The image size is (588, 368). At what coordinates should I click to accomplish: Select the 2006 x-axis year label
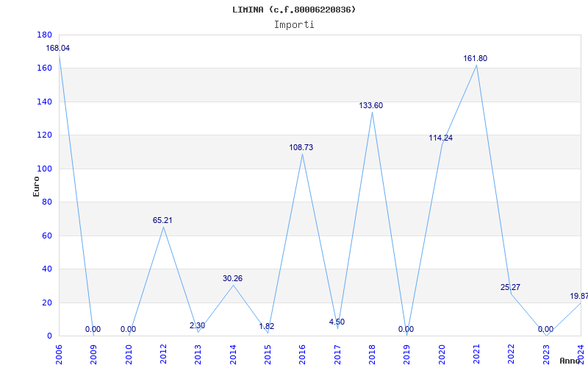tap(59, 355)
